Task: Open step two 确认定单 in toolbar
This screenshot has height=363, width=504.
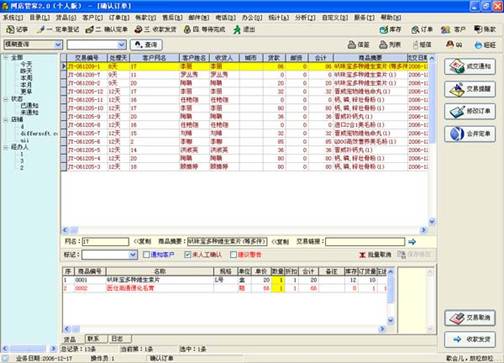Action: pos(107,30)
